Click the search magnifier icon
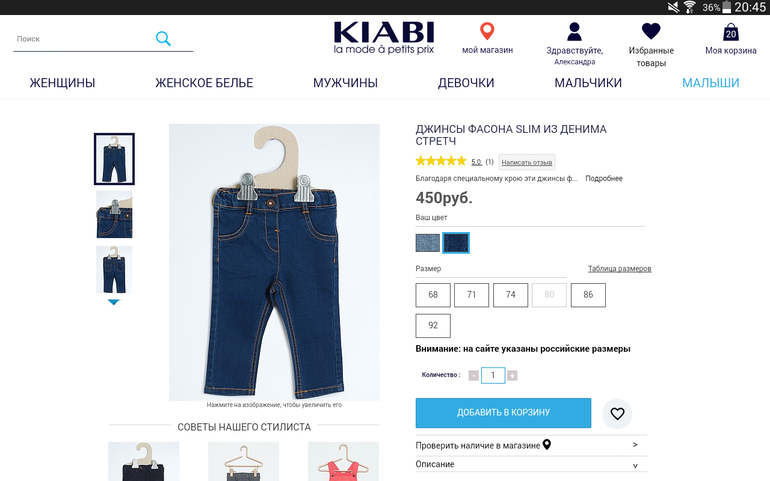This screenshot has height=481, width=770. 163,38
